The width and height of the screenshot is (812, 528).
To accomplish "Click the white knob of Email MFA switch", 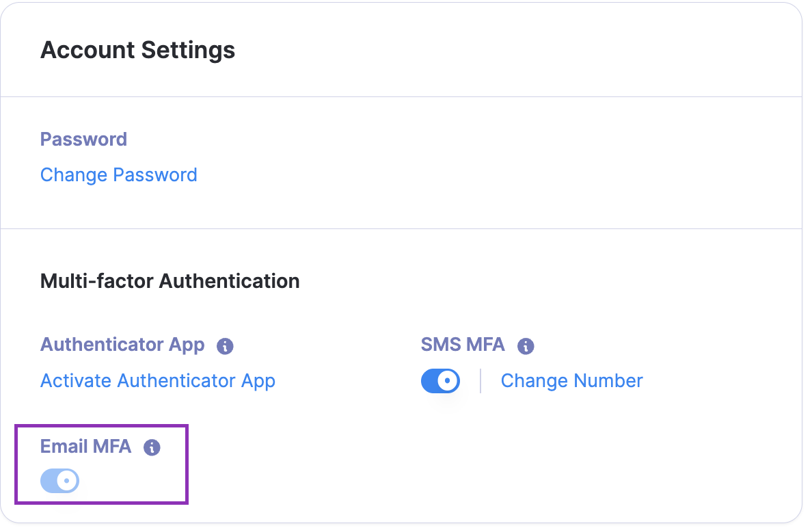I will [x=68, y=481].
